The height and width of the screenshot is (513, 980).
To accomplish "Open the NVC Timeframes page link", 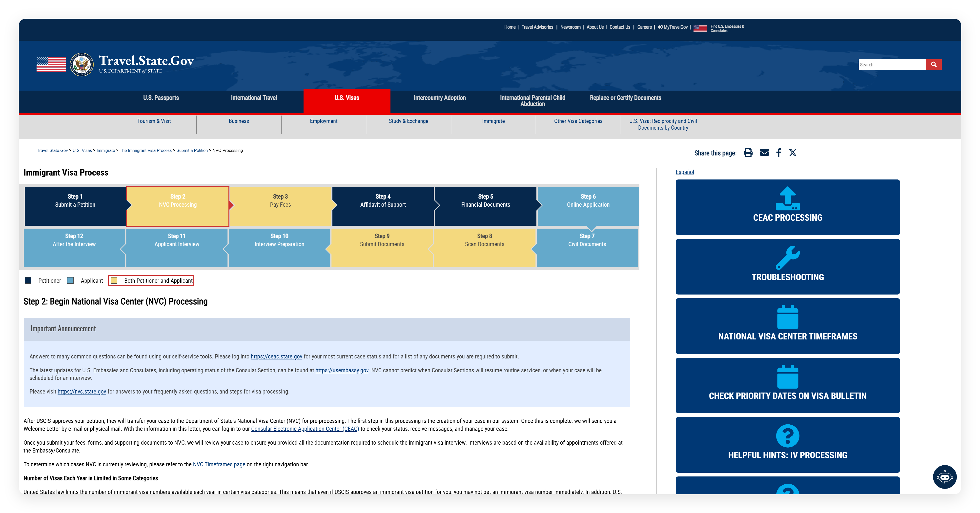I will [x=219, y=464].
